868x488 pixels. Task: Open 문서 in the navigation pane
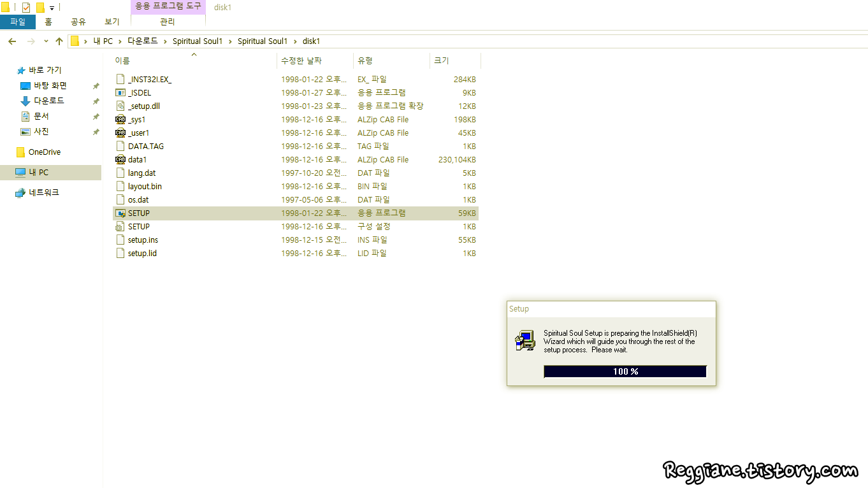coord(41,116)
